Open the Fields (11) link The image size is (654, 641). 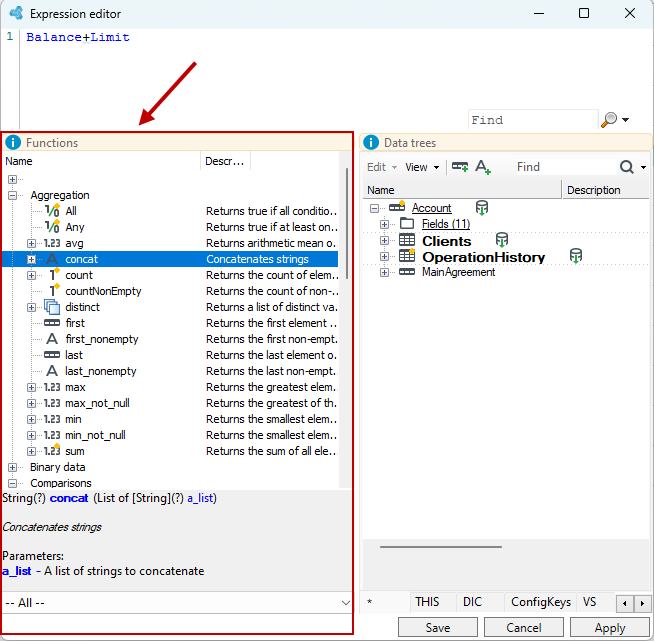[x=445, y=224]
